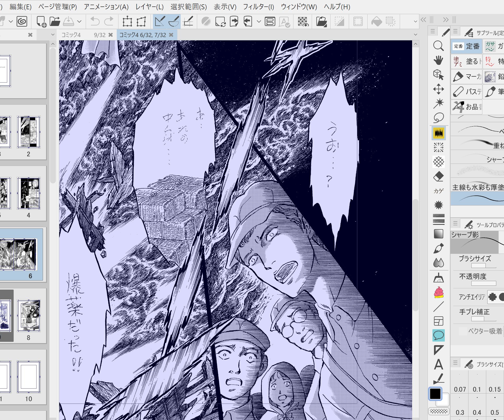Open the canvas tab list dropdown arrow
The width and height of the screenshot is (504, 420).
point(415,34)
